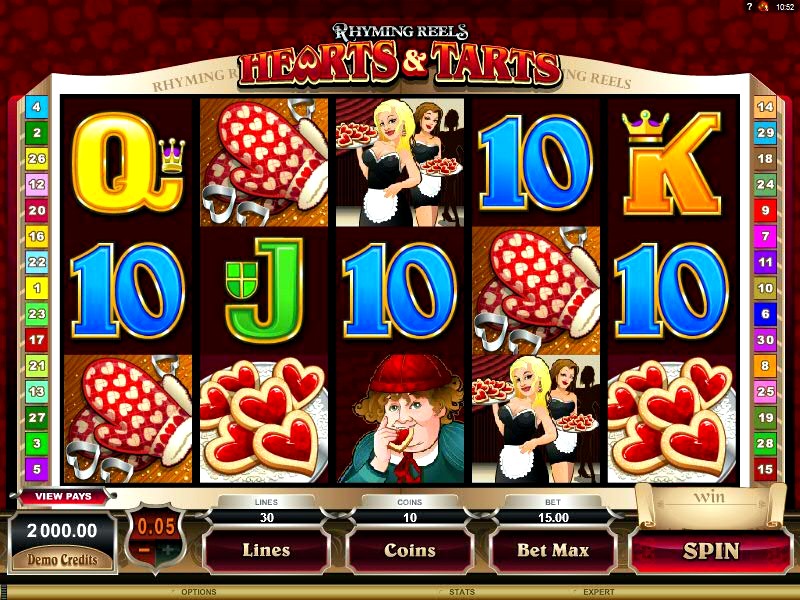Click the red payline 9 marker
The width and height of the screenshot is (800, 600).
point(765,210)
